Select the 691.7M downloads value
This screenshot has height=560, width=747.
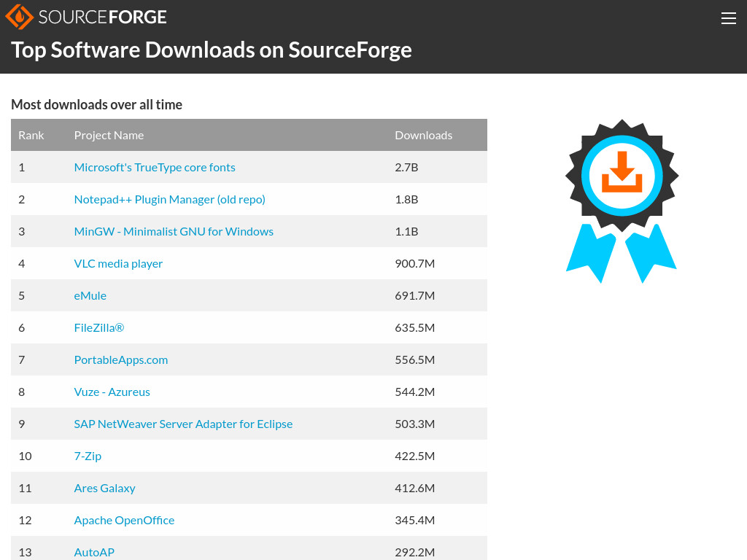pos(415,295)
